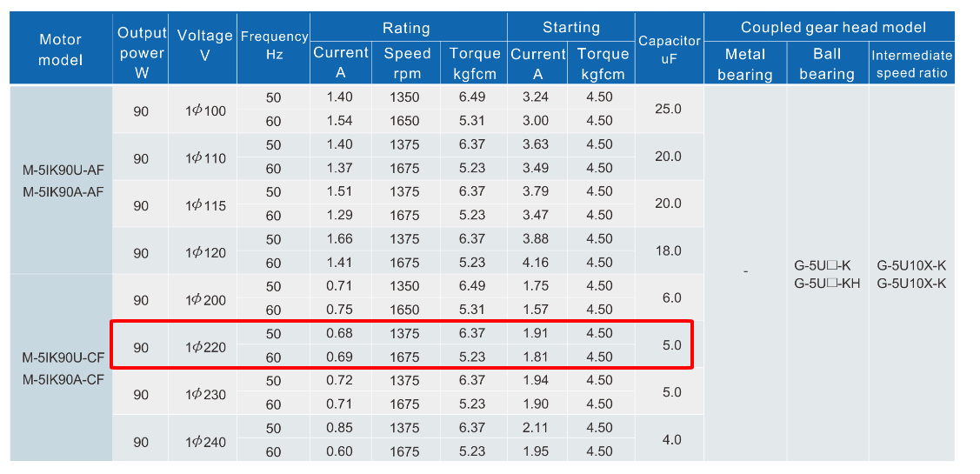Select the Coupled gear head model header
Image resolution: width=980 pixels, height=474 pixels.
(x=832, y=28)
